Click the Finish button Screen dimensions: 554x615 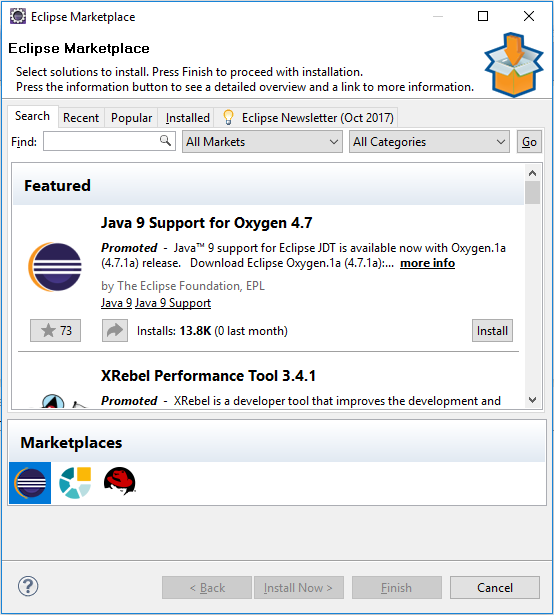(x=397, y=588)
